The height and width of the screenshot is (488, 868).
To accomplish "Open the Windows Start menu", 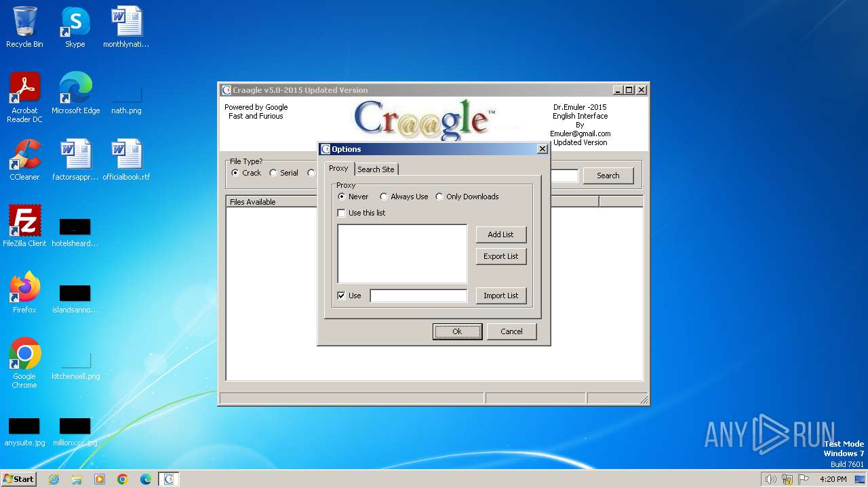I will tap(19, 479).
